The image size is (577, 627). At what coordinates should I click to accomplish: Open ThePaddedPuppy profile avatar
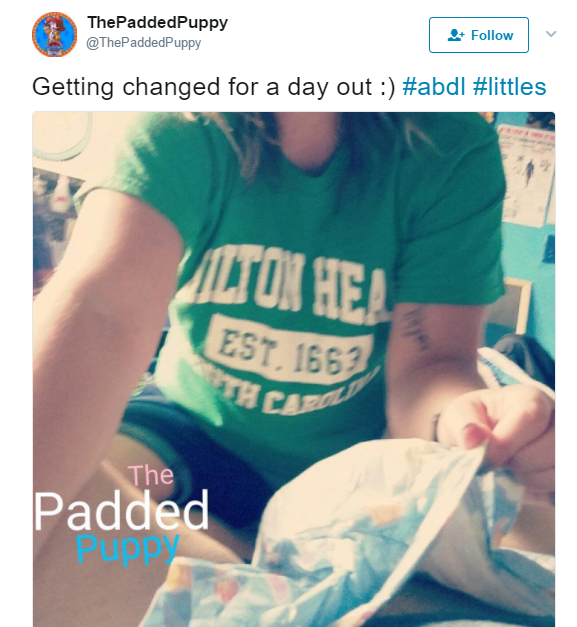click(x=54, y=34)
